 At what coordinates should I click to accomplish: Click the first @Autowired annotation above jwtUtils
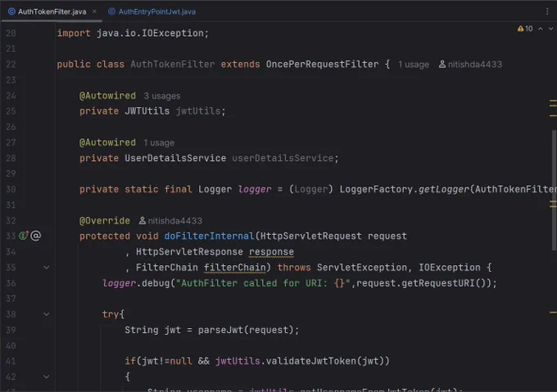pyautogui.click(x=107, y=96)
